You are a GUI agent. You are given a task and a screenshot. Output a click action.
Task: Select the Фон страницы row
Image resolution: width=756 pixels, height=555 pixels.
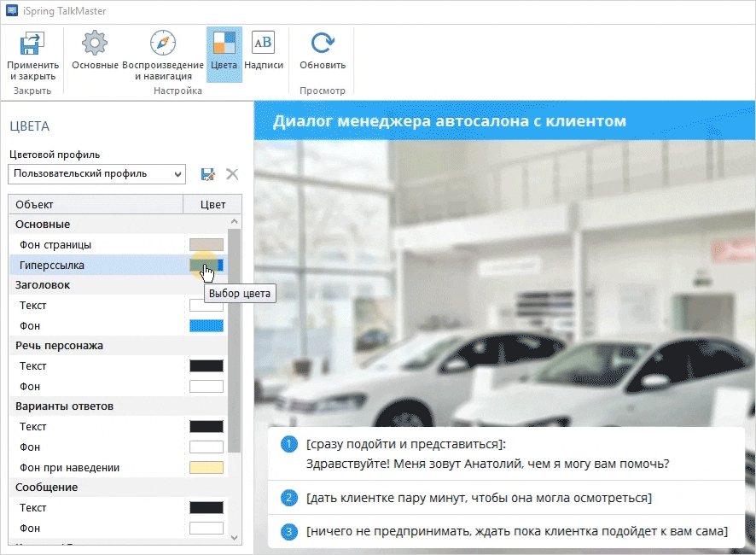tap(118, 245)
